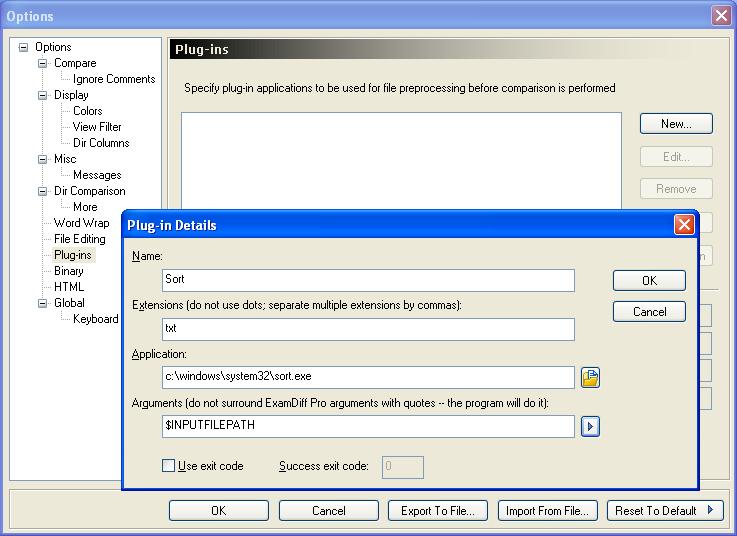Screen dimensions: 737x536
Task: Collapse the Options tree root node
Action: (x=24, y=47)
